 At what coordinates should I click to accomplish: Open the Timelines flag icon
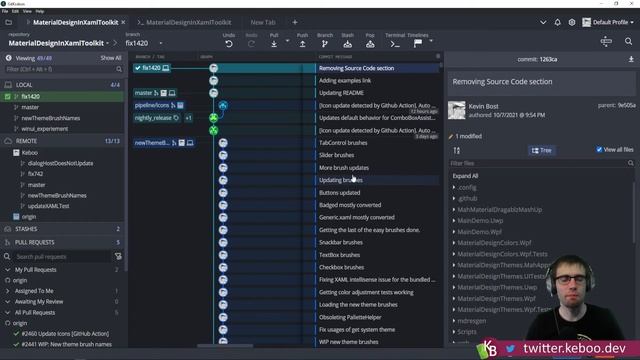[x=418, y=43]
